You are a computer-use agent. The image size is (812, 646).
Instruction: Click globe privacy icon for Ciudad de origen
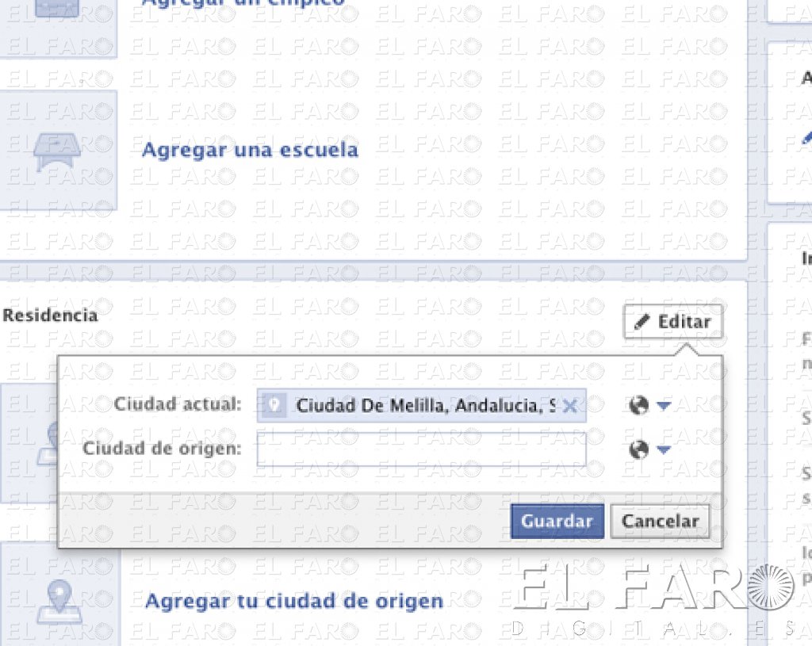(x=639, y=449)
